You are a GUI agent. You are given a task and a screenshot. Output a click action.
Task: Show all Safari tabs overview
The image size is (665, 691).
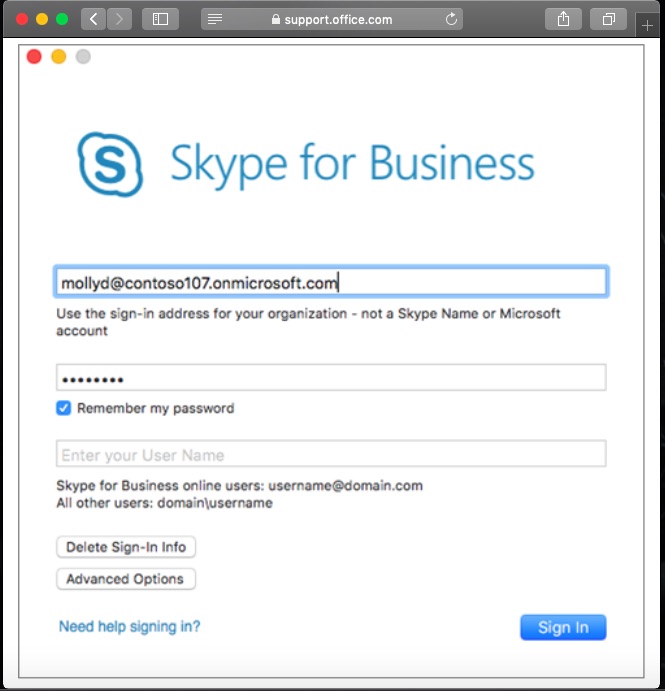tap(608, 19)
